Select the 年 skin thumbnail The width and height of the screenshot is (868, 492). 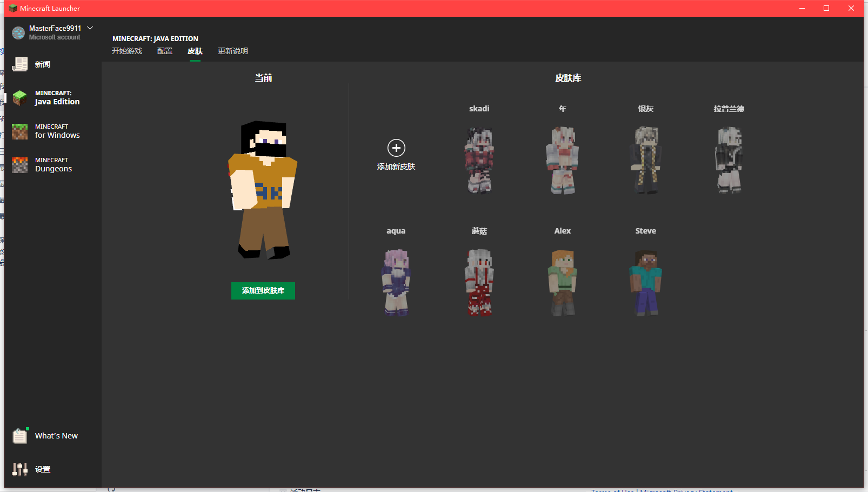point(563,160)
